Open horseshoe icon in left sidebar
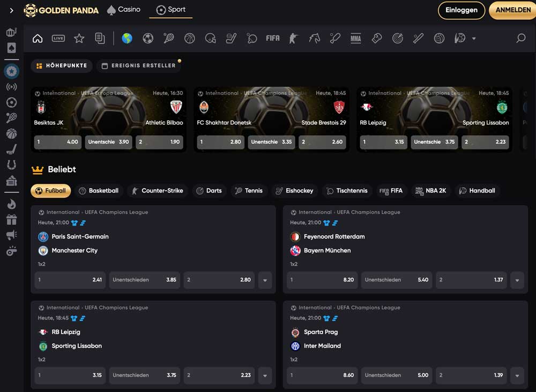536x392 pixels. 11,165
